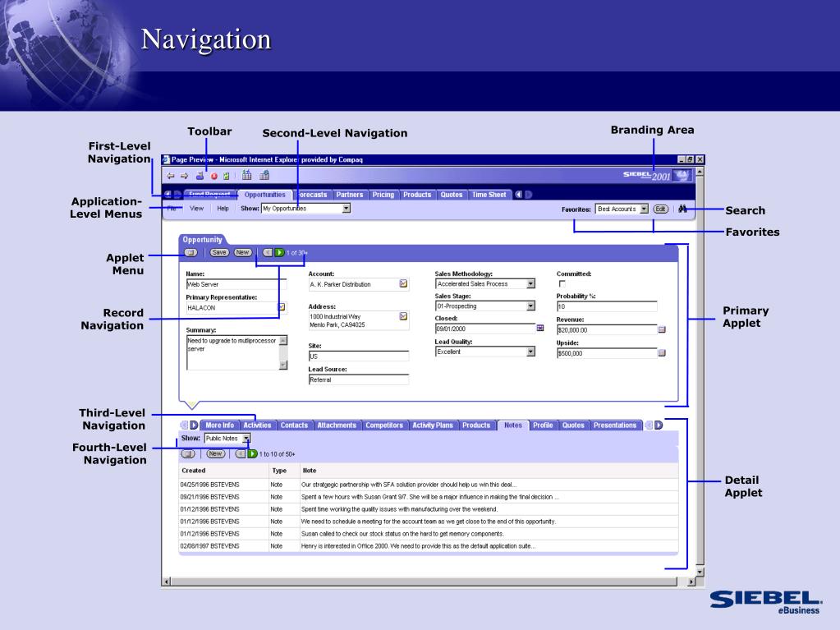
Task: Show next Notes records with green arrow
Action: pyautogui.click(x=252, y=453)
